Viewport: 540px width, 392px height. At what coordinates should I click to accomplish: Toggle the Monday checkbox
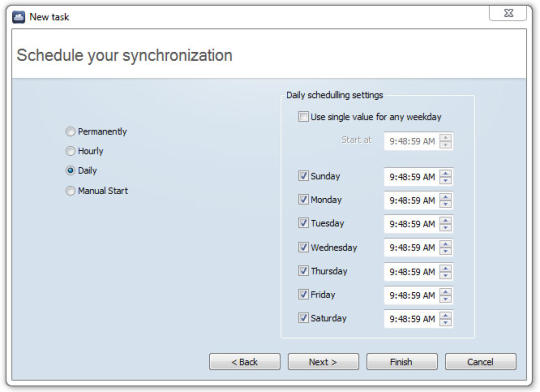303,199
